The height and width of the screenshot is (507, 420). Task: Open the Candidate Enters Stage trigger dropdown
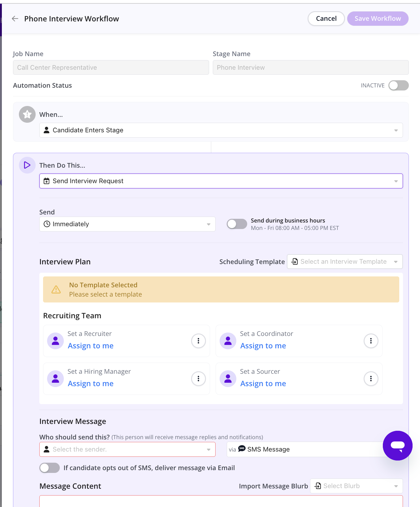221,130
